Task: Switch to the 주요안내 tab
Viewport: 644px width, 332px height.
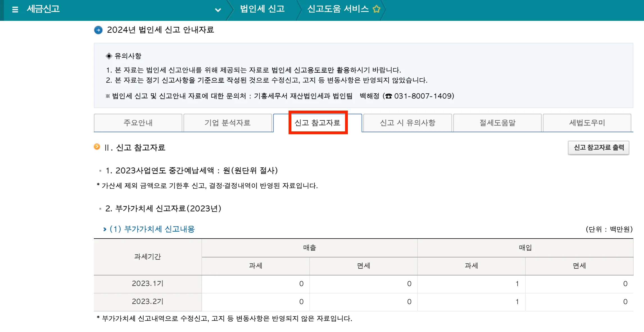Action: pos(138,123)
